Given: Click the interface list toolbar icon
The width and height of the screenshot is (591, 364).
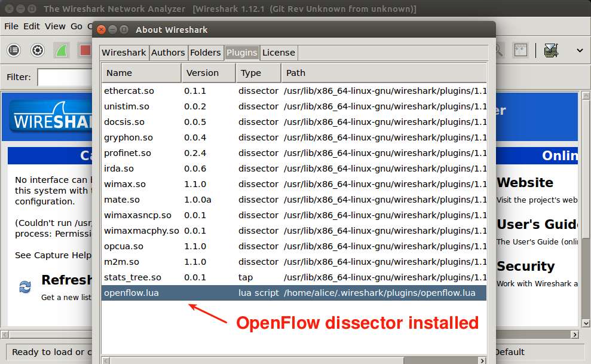Looking at the screenshot, I should click(x=14, y=50).
